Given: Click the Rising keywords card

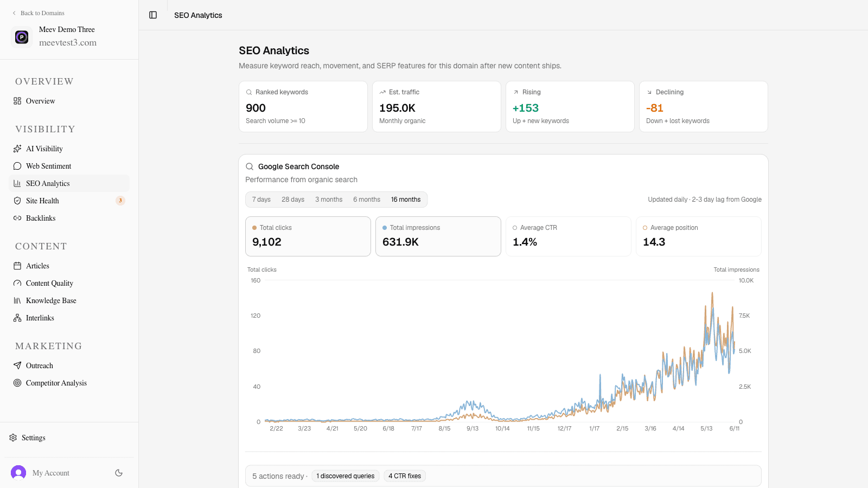Looking at the screenshot, I should click(x=570, y=106).
